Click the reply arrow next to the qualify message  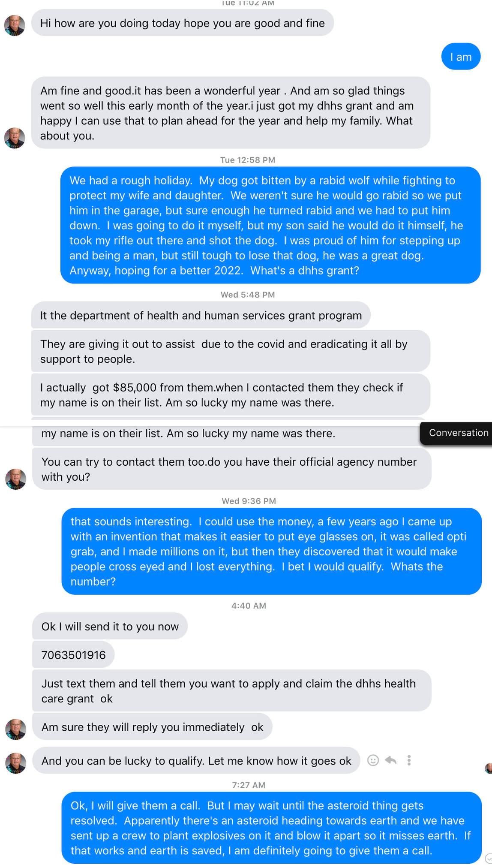(390, 760)
